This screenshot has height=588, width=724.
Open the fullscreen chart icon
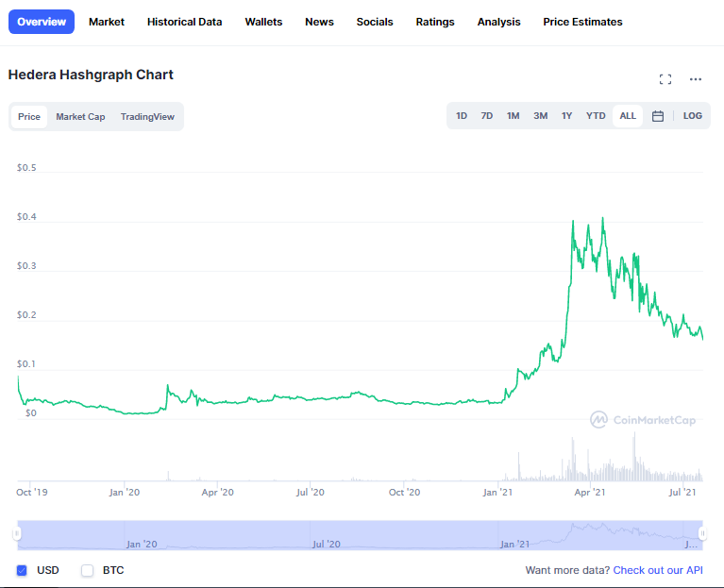pyautogui.click(x=665, y=79)
